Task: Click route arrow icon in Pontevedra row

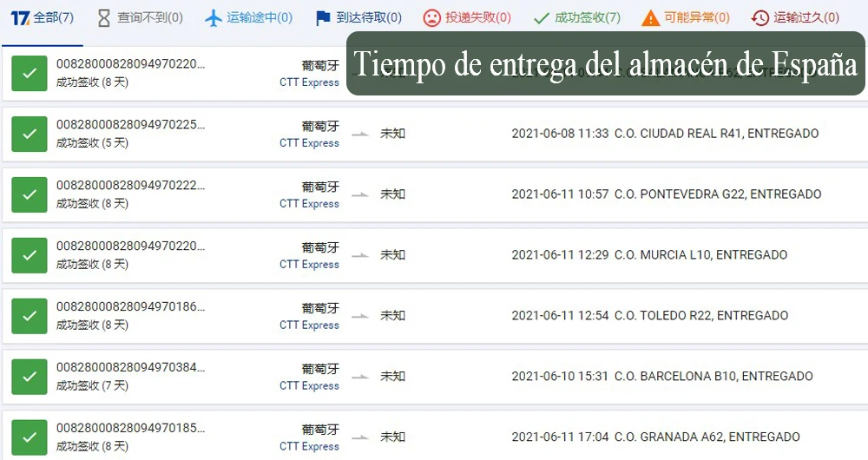Action: (x=360, y=195)
